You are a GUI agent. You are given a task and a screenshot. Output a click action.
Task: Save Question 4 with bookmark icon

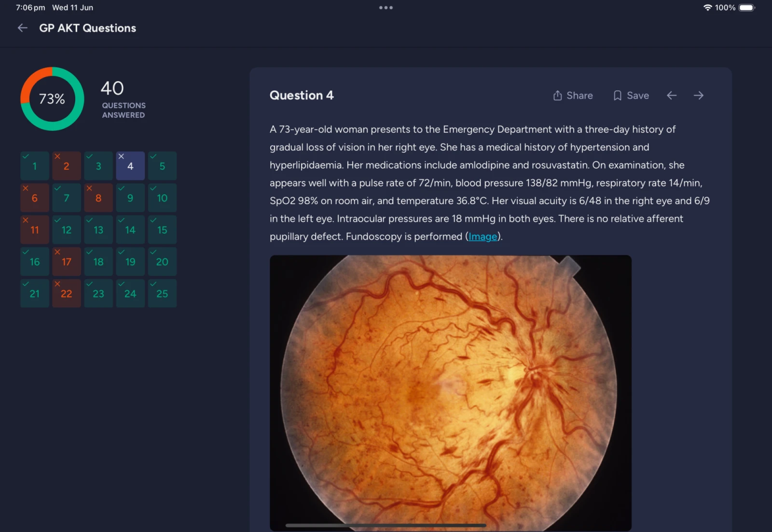[631, 95]
